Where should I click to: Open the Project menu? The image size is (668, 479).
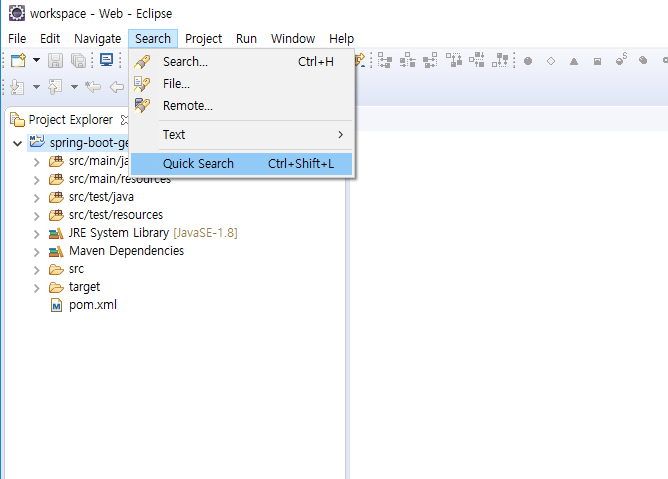pos(203,39)
